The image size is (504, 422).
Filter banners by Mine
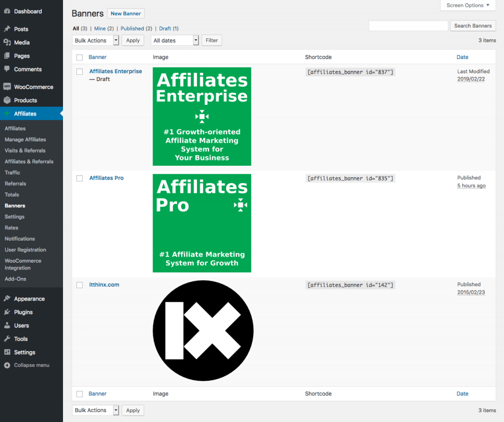(100, 29)
